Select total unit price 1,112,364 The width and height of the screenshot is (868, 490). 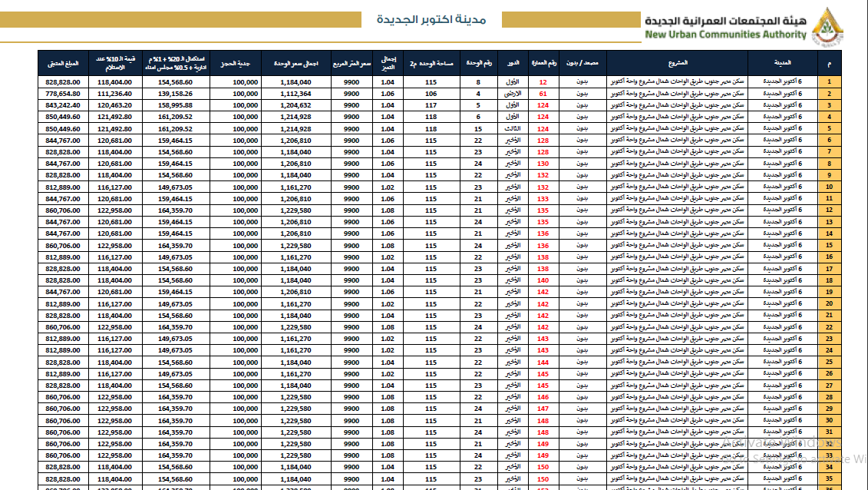pos(295,94)
